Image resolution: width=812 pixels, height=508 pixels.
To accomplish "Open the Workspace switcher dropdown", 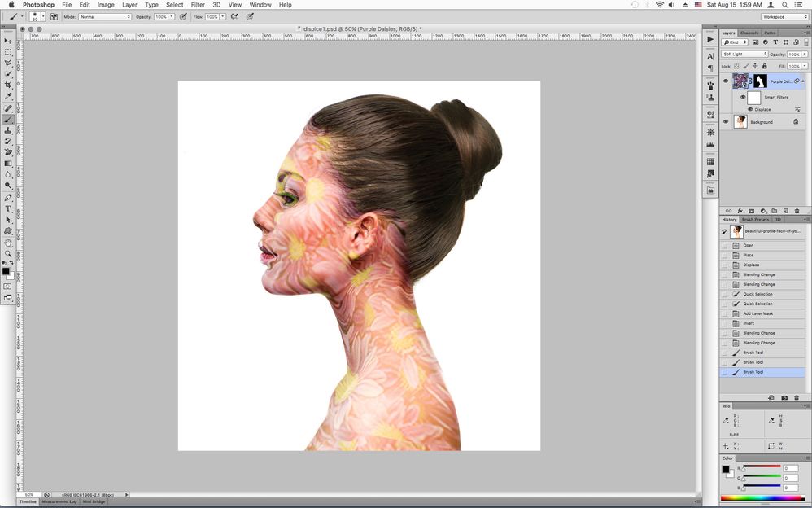I will click(784, 16).
